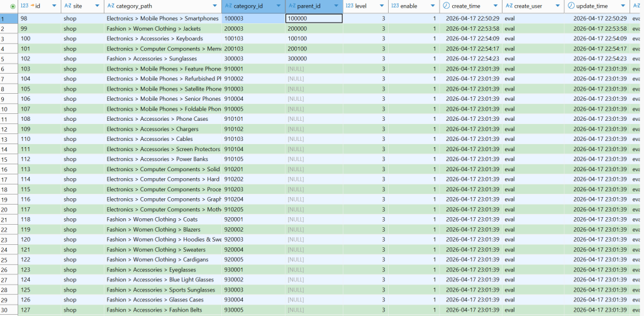Screen dimensions: 644x316
Task: Expand the filter arrow on the category_id column
Action: (279, 6)
